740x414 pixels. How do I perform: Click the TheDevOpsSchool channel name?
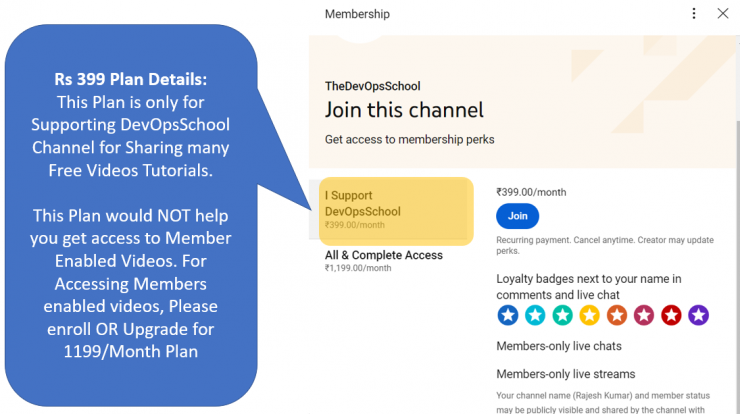pyautogui.click(x=372, y=86)
